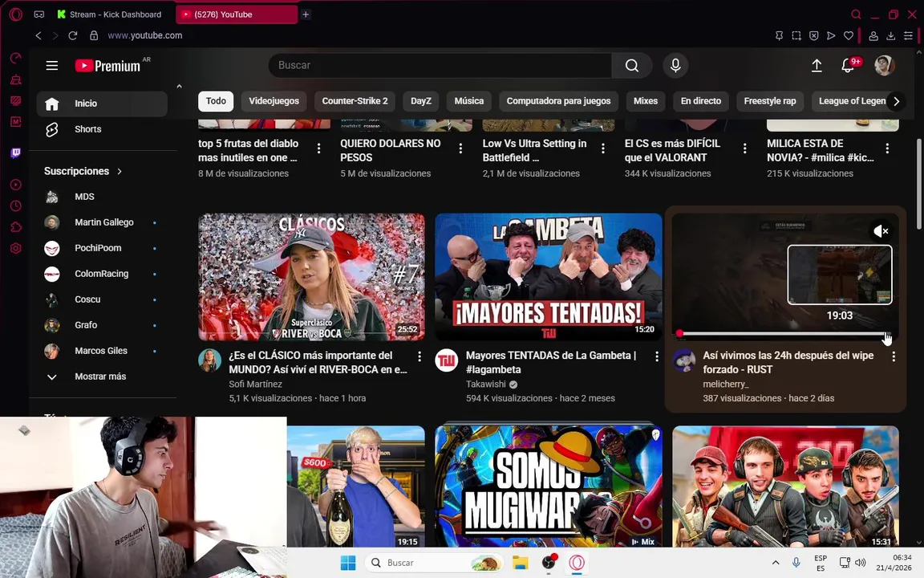Open options for Battlefield settings video
This screenshot has height=578, width=924.
603,149
